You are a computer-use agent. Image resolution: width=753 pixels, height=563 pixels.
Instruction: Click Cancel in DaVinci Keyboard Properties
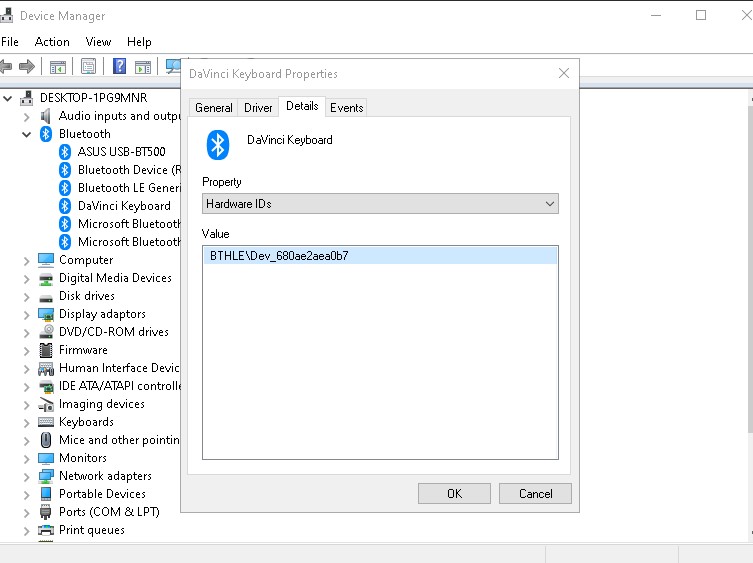point(535,493)
